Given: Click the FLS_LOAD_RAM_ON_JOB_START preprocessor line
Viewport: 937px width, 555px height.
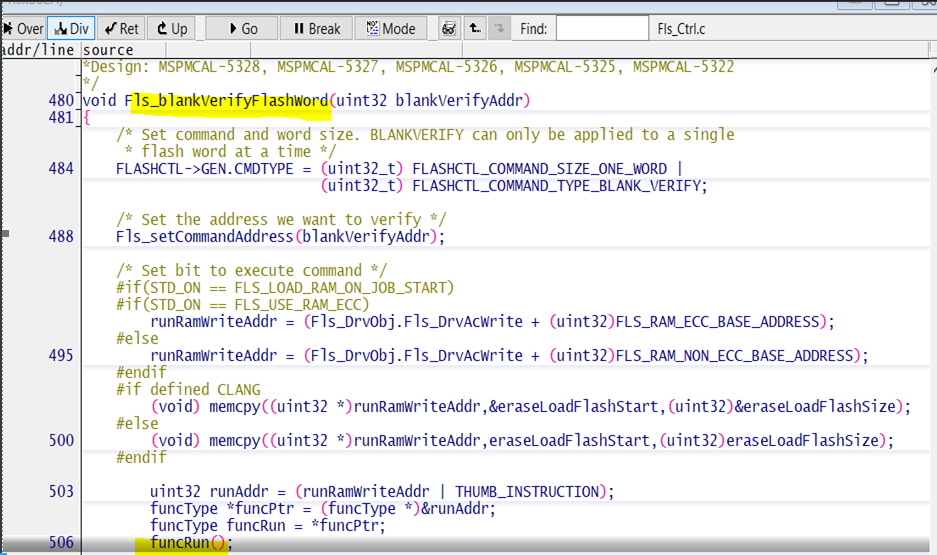Looking at the screenshot, I should (x=285, y=287).
